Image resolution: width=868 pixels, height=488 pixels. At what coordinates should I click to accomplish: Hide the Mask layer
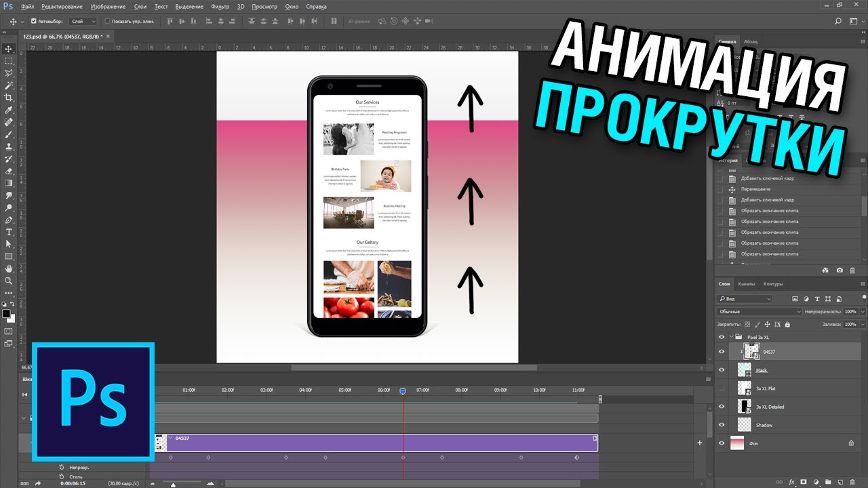point(722,370)
